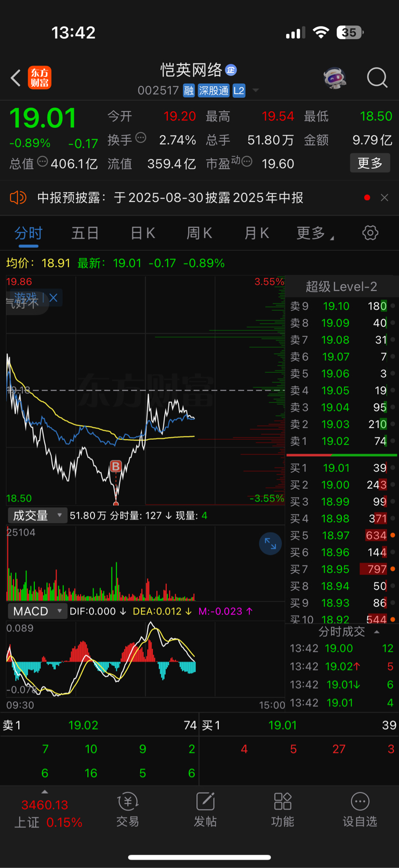Select the 买7 18.95 order row
399x868 pixels.
341,569
